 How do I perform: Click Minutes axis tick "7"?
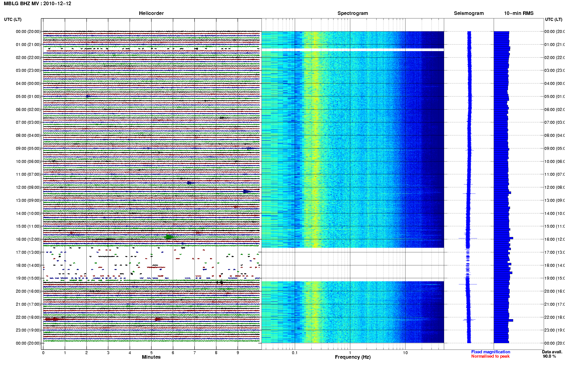coord(195,353)
